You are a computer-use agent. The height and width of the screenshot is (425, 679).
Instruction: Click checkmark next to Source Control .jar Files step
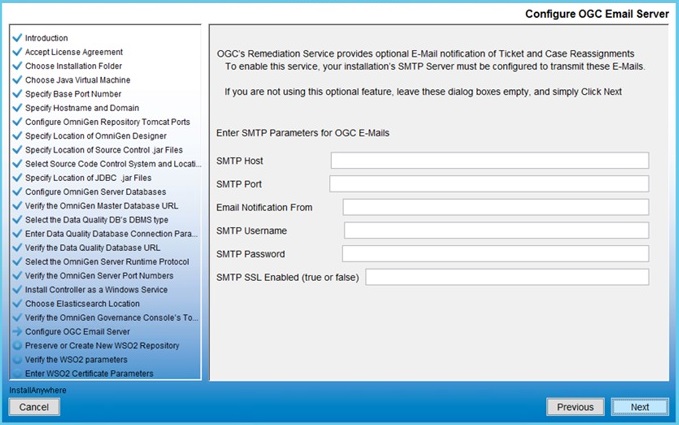click(x=17, y=149)
